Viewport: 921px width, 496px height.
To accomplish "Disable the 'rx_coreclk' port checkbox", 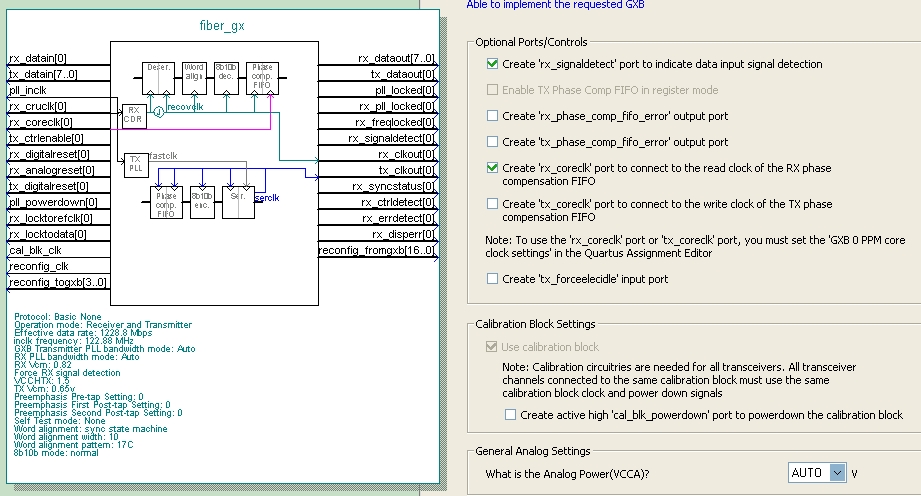I will [x=492, y=168].
